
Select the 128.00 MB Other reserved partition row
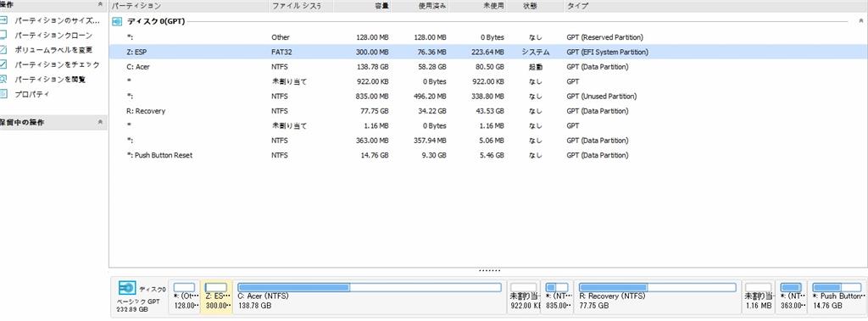487,37
